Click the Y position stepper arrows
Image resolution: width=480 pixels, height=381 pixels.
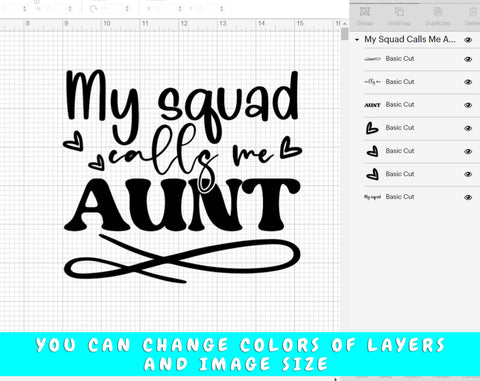pyautogui.click(x=221, y=9)
